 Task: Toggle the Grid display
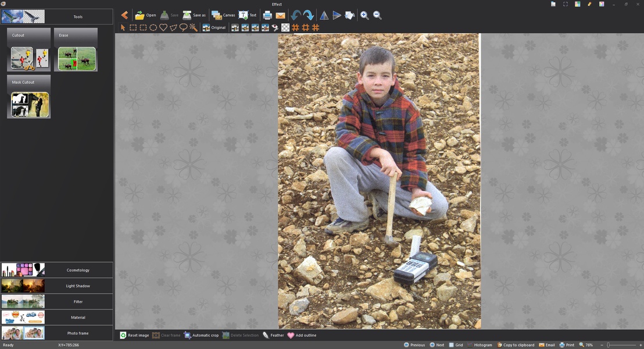pos(455,345)
